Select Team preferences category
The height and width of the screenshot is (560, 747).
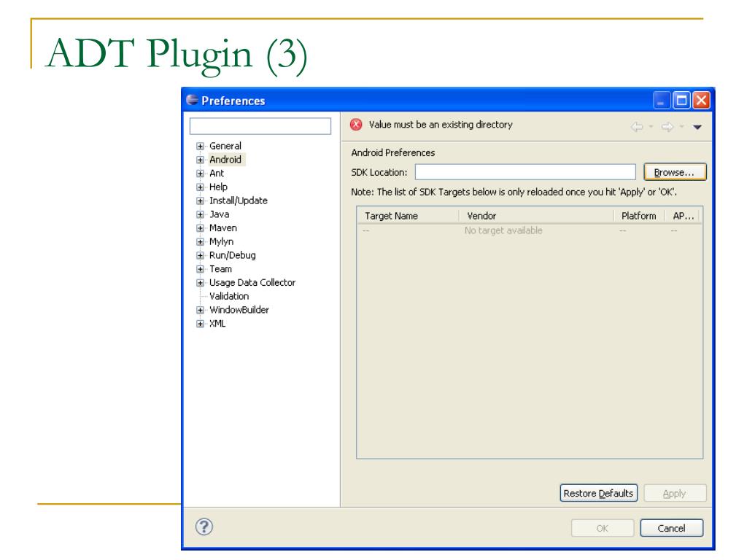pyautogui.click(x=220, y=269)
